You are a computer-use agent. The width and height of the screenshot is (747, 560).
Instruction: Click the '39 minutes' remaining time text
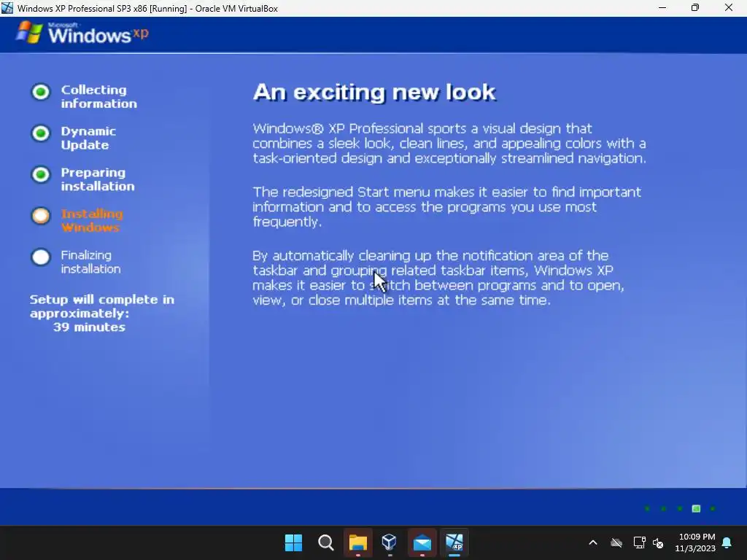(x=89, y=327)
